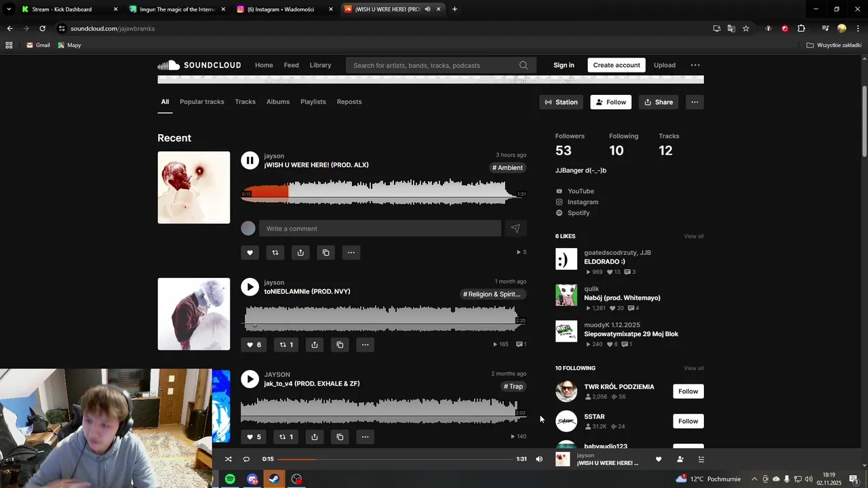Like jak_to_v4 track with 5 likes

(254, 437)
